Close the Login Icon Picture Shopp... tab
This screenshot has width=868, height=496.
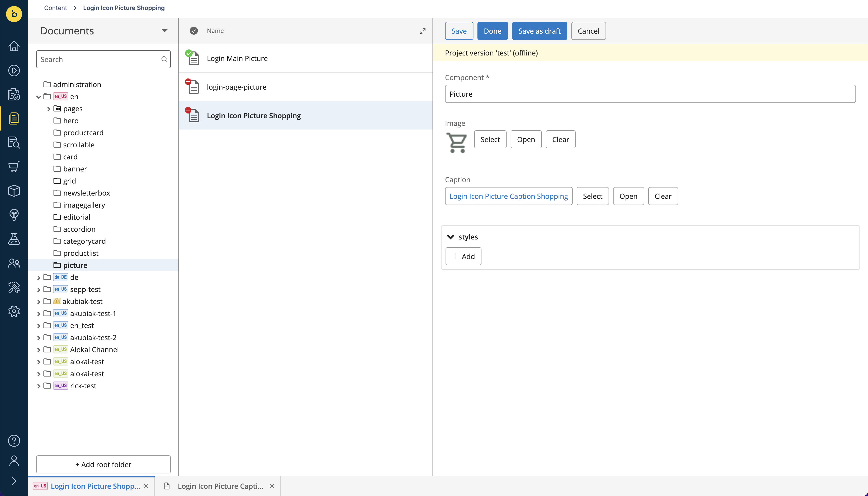tap(146, 486)
